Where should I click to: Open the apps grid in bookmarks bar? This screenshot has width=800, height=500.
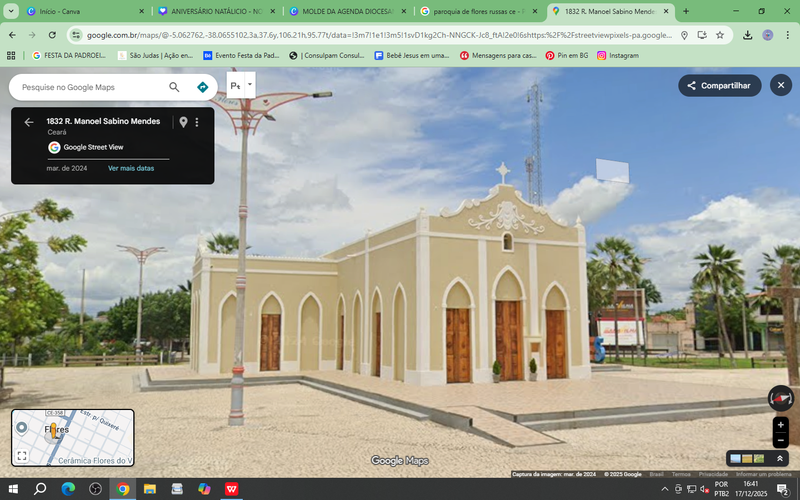pyautogui.click(x=11, y=56)
